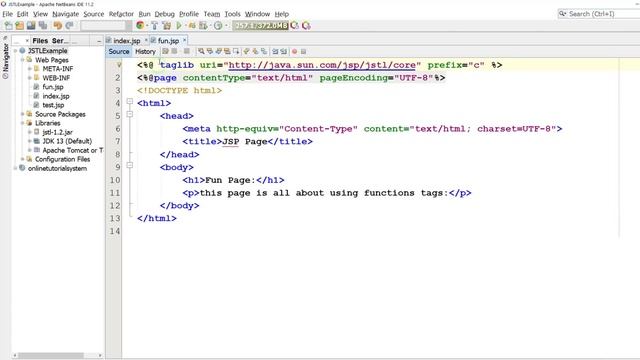Click the Redo toolbar icon
Image resolution: width=640 pixels, height=360 pixels.
pos(69,26)
